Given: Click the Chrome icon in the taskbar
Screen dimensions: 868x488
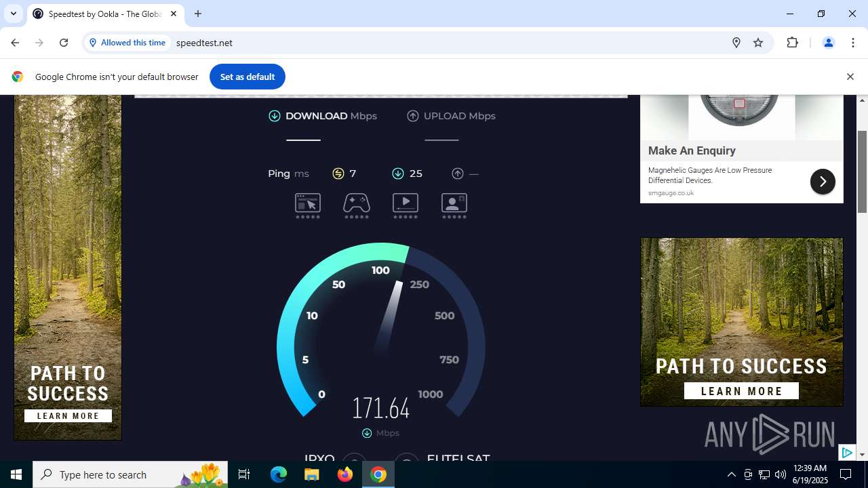Looking at the screenshot, I should 378,474.
